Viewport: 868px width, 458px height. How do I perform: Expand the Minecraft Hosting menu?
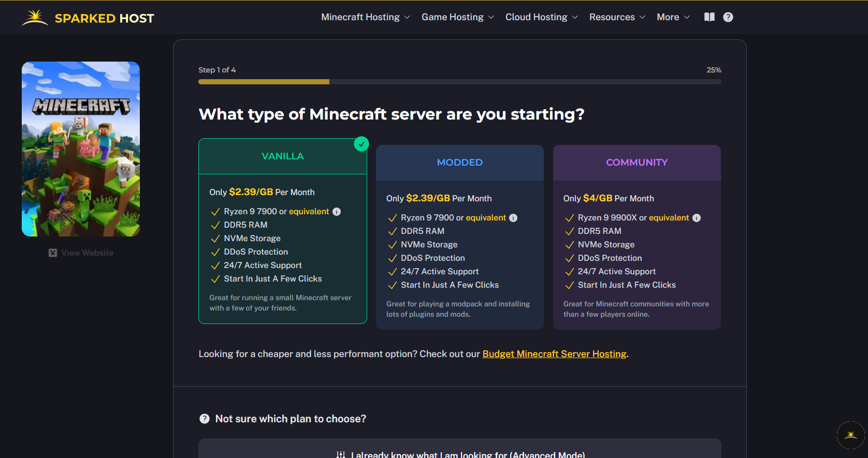click(x=366, y=17)
